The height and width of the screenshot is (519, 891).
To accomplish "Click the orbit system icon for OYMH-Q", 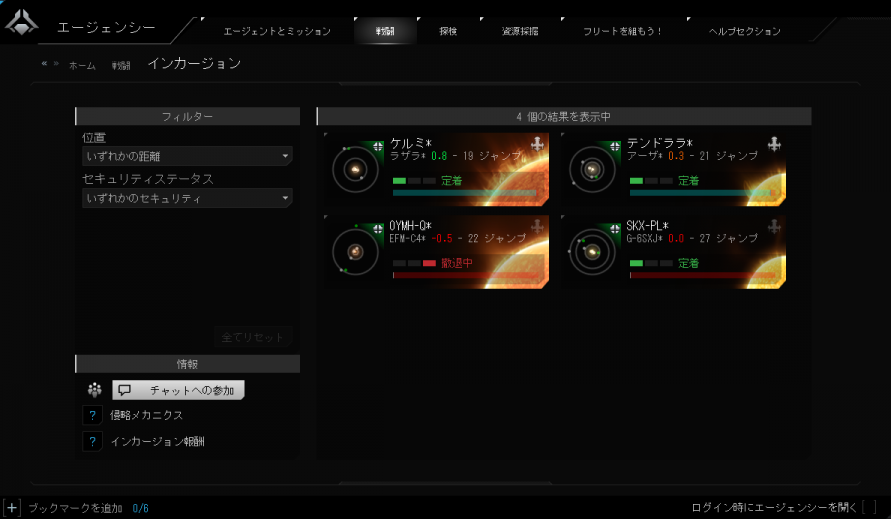I will click(x=352, y=252).
